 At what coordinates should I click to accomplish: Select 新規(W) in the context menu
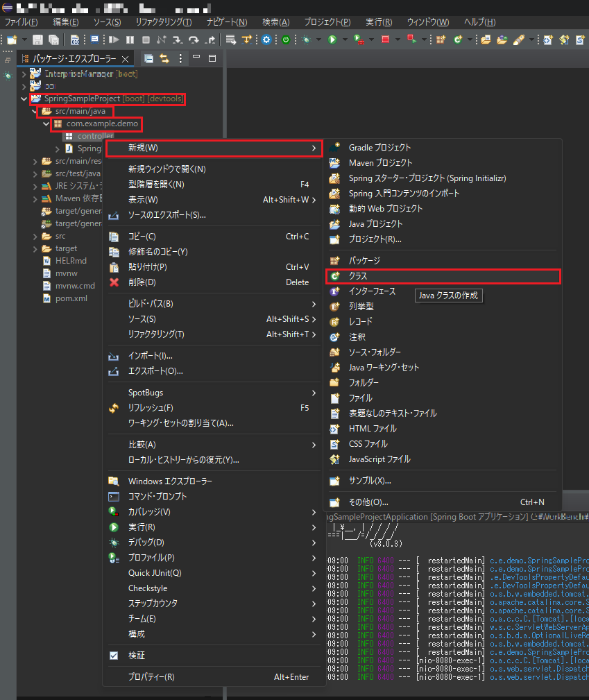pos(214,148)
